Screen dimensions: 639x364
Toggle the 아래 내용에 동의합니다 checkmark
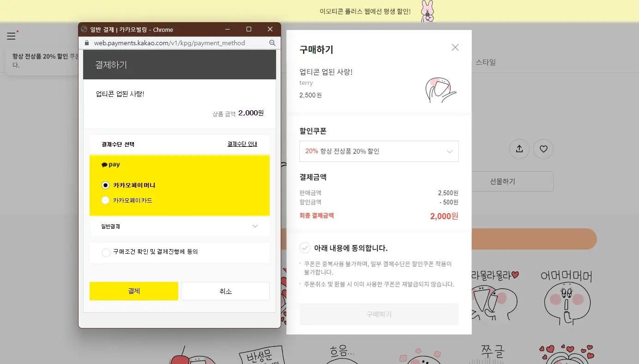point(305,248)
